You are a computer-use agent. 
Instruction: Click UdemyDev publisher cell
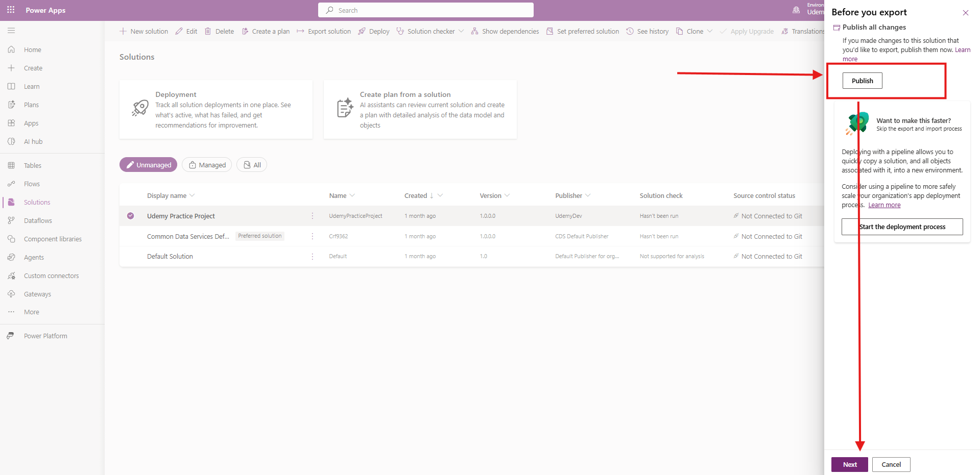tap(568, 216)
